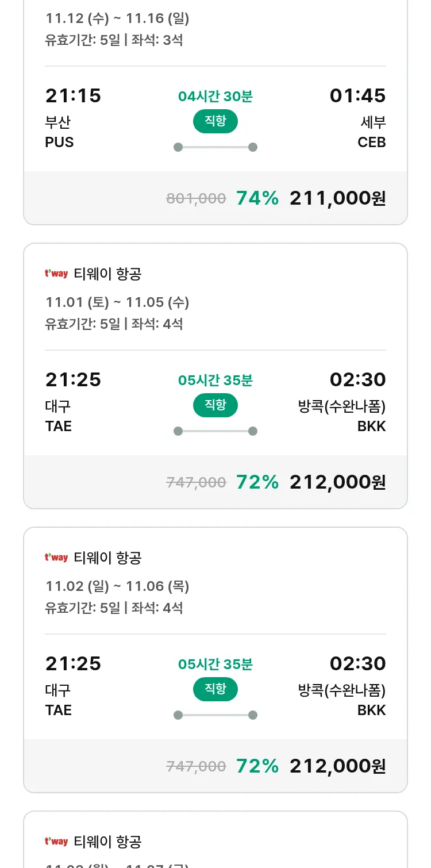Select the 212,000원 price on the 11.02 flight
The width and height of the screenshot is (431, 868).
pos(337,766)
